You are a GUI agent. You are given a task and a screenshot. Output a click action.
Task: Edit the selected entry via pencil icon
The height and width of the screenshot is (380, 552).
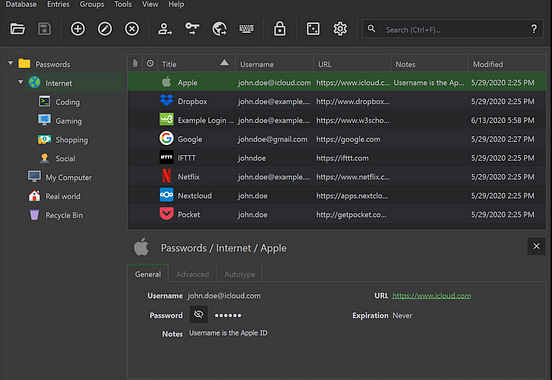(x=105, y=29)
